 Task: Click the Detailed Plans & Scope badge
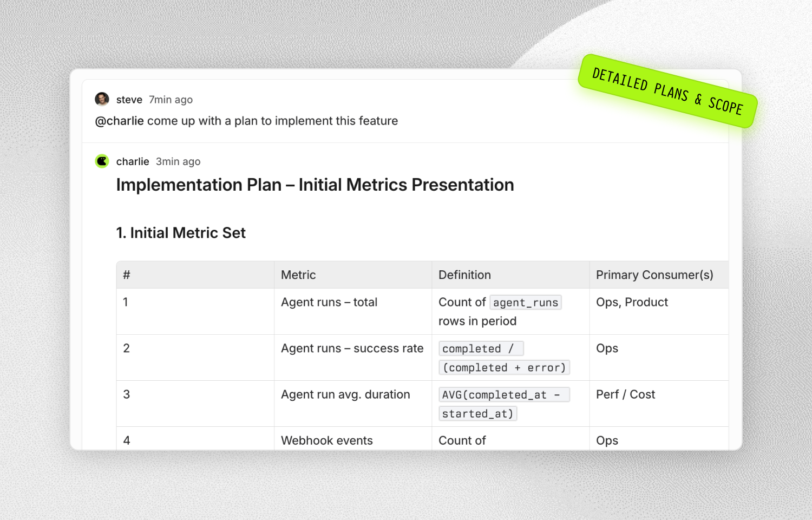pyautogui.click(x=667, y=91)
